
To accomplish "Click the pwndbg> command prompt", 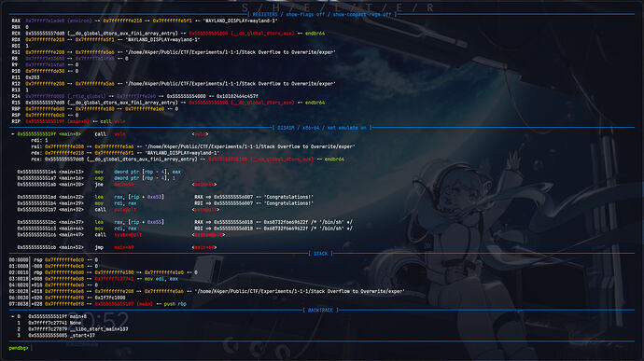I will 19,348.
